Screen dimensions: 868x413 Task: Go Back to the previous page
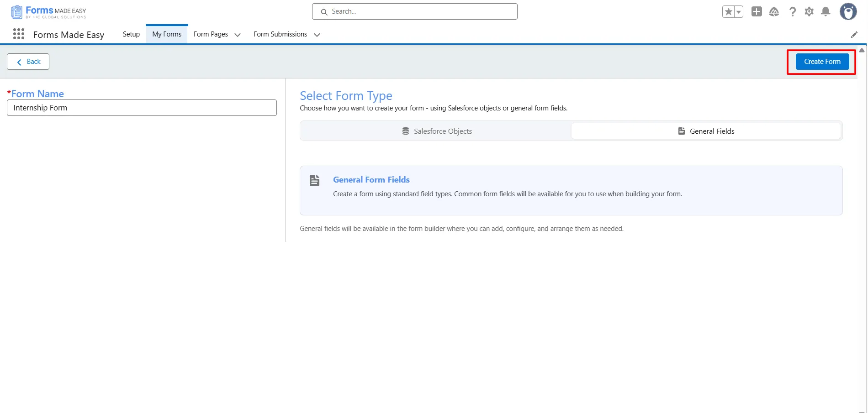point(28,62)
